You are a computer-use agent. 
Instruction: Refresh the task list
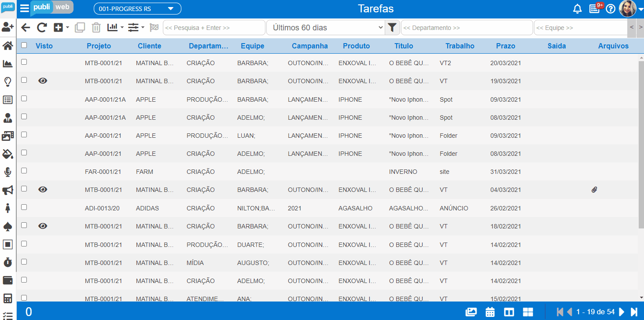click(42, 27)
